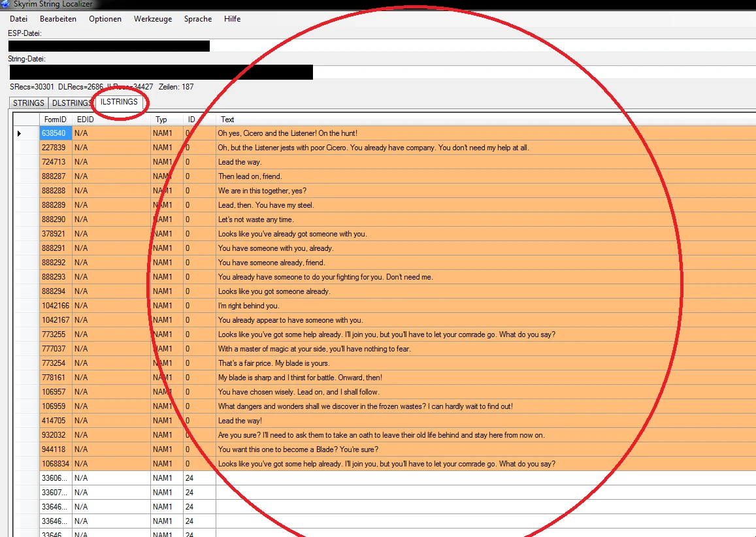Click 'You already appear to have someone' cell

(x=486, y=320)
